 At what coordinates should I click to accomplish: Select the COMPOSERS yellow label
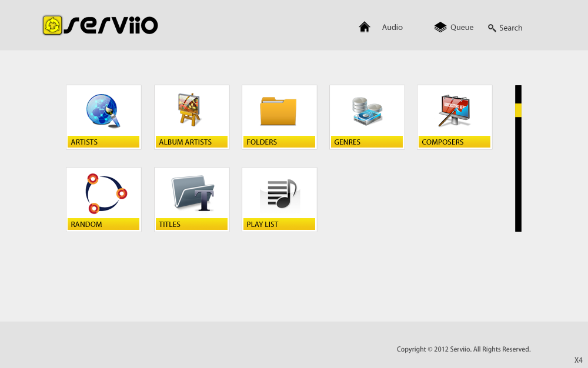point(455,142)
